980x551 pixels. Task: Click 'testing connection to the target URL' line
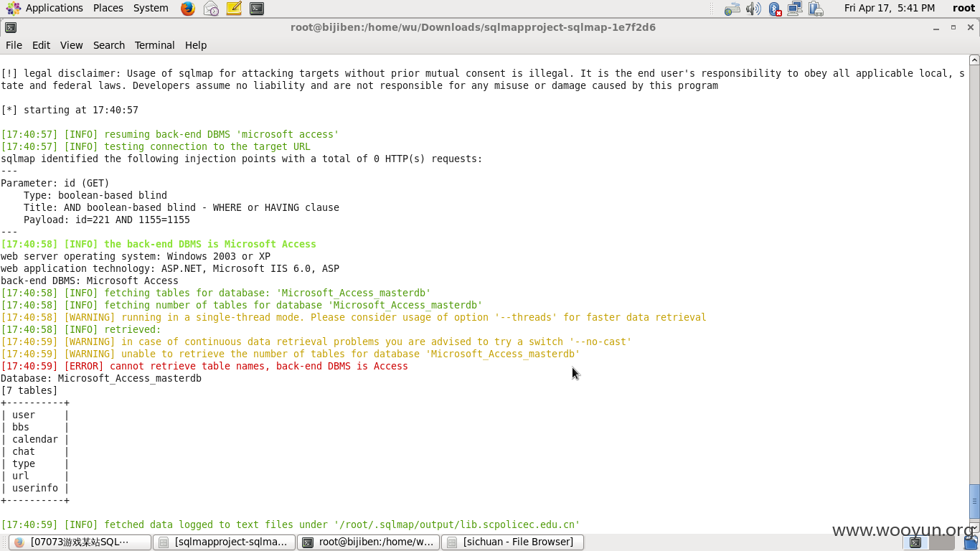tap(156, 146)
